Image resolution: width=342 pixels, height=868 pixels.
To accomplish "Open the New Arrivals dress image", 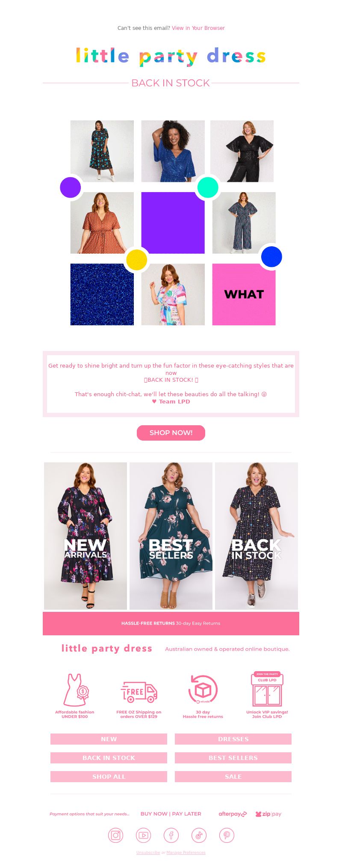I will [85, 536].
